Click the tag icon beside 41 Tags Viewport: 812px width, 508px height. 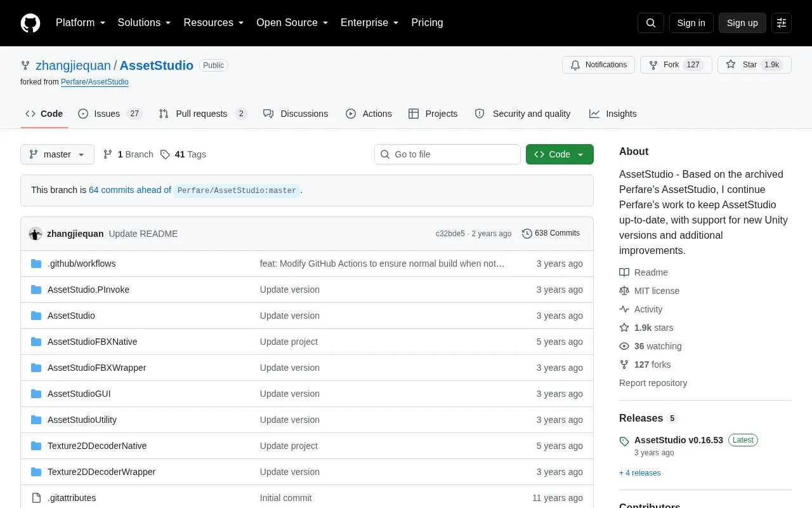point(165,154)
